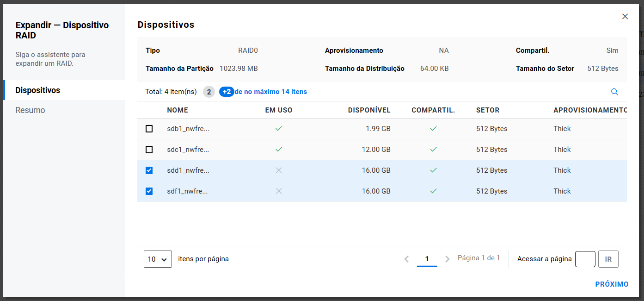Click the not-in-use X icon for sdd1

(278, 170)
